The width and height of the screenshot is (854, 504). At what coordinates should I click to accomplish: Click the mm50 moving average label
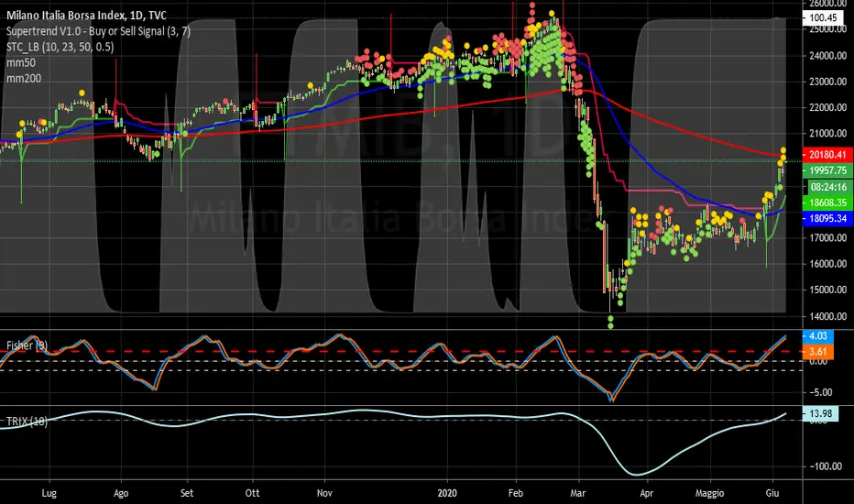coord(21,62)
